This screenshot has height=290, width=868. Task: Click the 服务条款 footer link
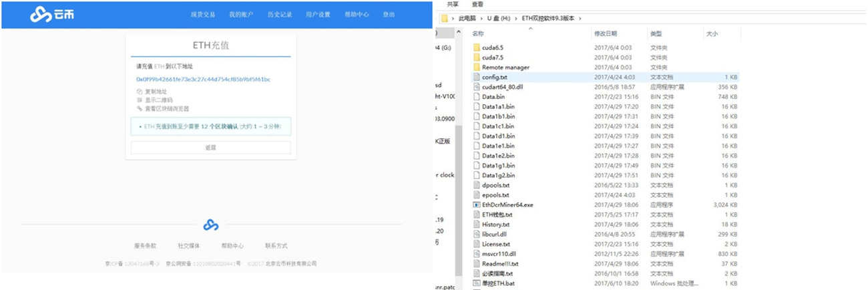tap(145, 246)
